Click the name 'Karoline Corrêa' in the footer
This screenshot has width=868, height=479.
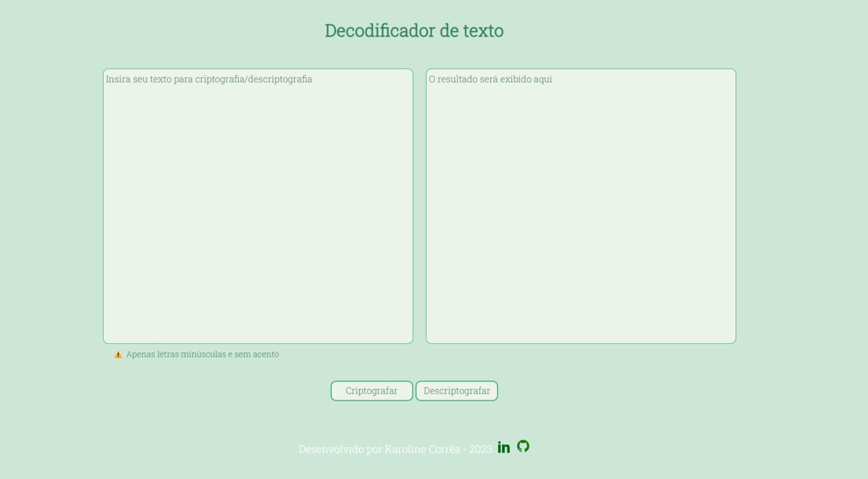[422, 449]
